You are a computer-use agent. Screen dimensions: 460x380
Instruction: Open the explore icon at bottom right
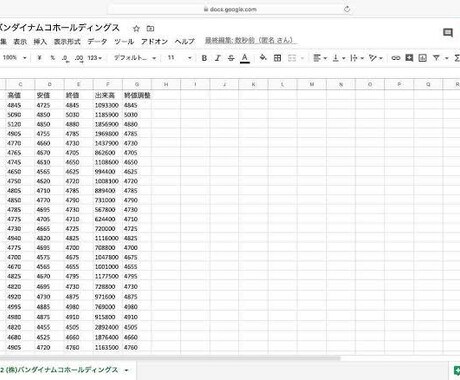point(456,370)
